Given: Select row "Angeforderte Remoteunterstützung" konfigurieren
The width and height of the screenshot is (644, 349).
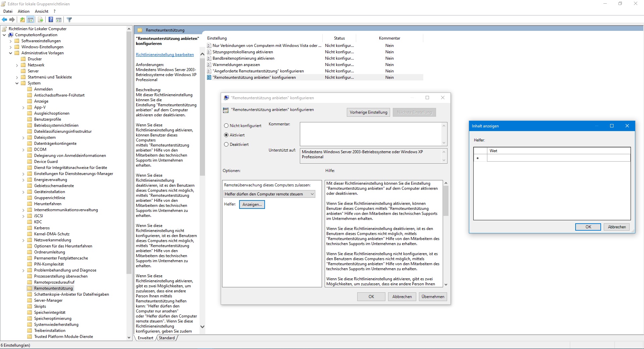Looking at the screenshot, I should pyautogui.click(x=315, y=71).
